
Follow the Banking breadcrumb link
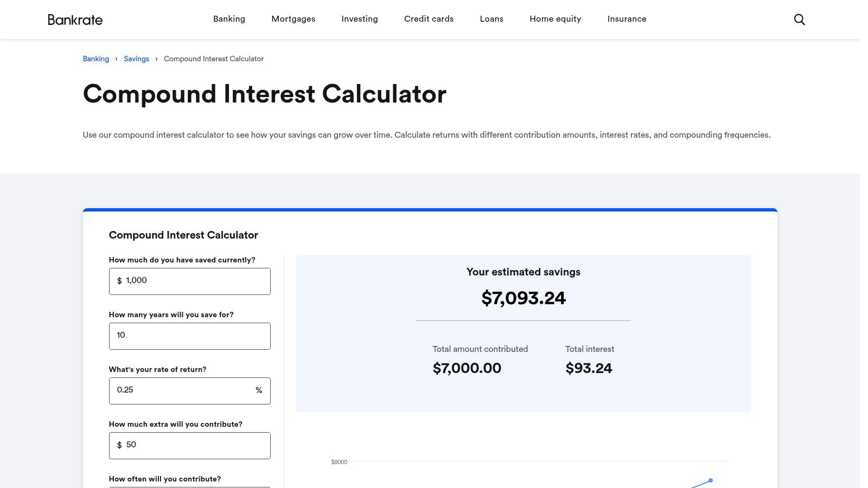pyautogui.click(x=95, y=59)
